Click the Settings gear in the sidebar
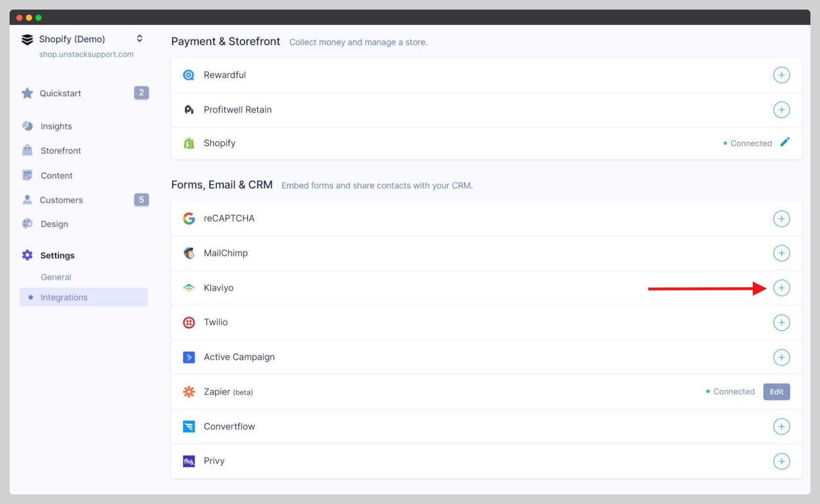The height and width of the screenshot is (504, 820). click(27, 255)
